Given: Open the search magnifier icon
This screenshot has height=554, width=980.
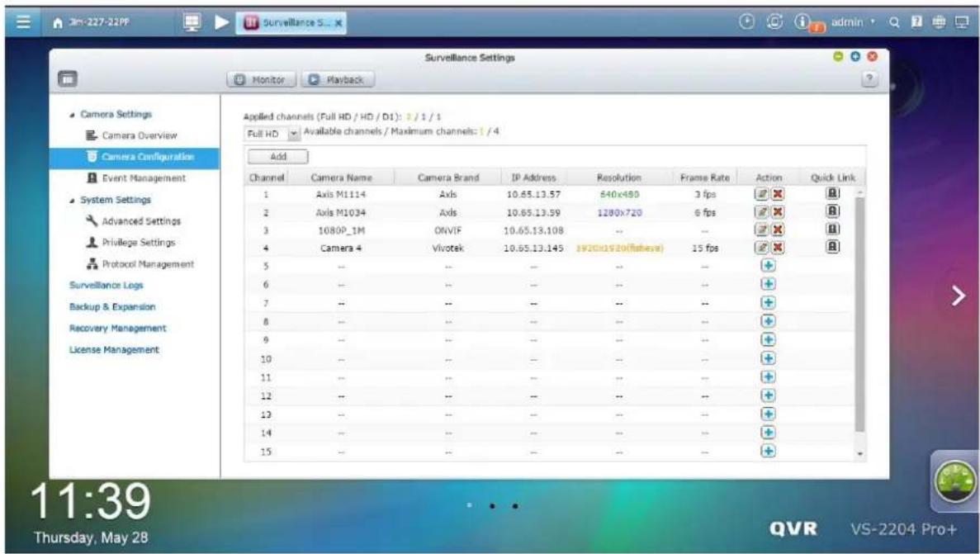Looking at the screenshot, I should click(894, 22).
